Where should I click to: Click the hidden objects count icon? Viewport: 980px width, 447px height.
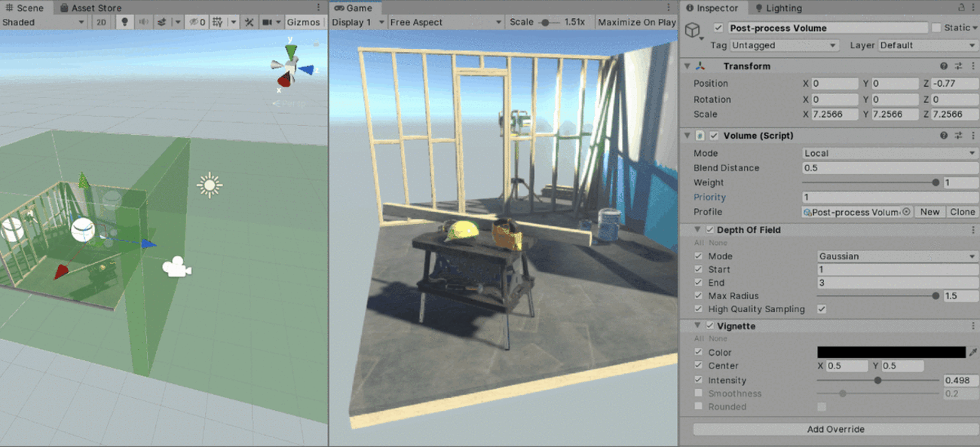pyautogui.click(x=198, y=22)
